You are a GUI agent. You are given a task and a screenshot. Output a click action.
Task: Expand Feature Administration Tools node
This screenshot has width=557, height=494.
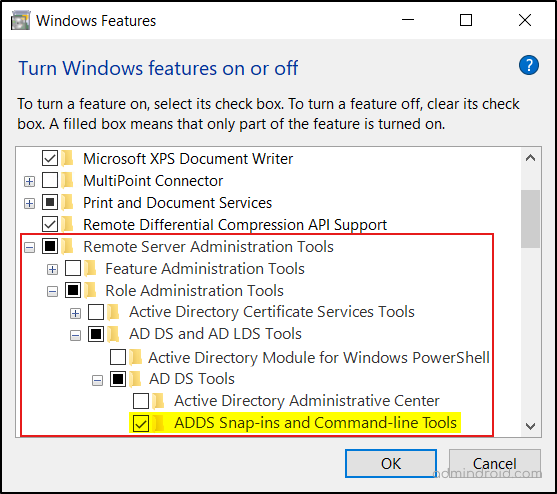(x=52, y=270)
